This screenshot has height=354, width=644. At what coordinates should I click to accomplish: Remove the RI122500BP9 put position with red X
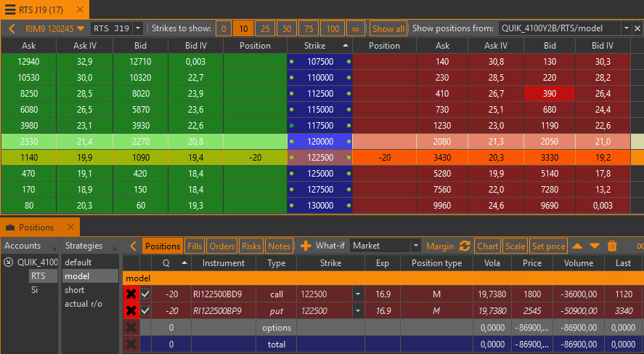131,311
